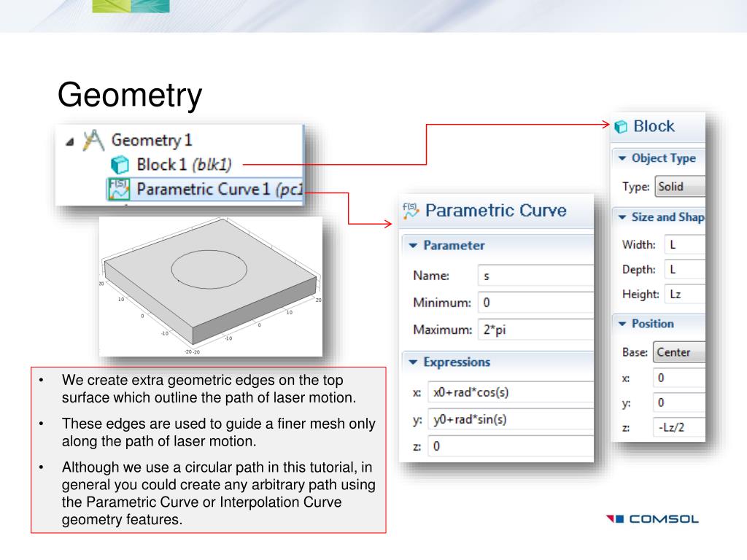Collapse the Size and Shape section

(x=622, y=217)
